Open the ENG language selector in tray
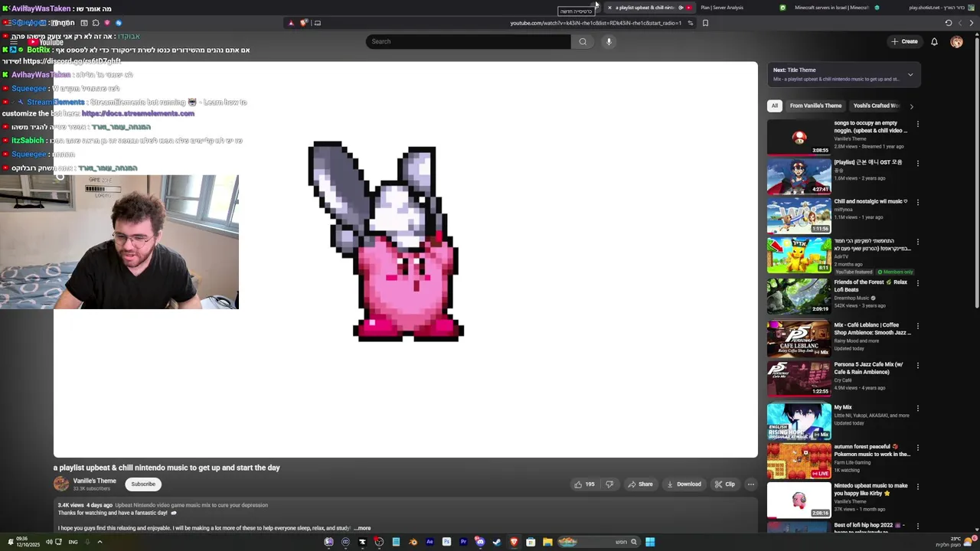The image size is (980, 551). (x=73, y=542)
